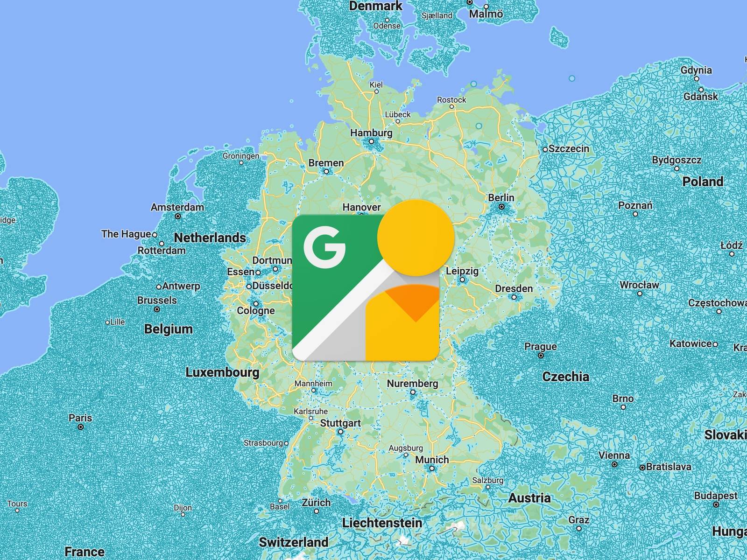Click the Prague city marker dot
Image resolution: width=747 pixels, height=560 pixels.
pos(541,356)
